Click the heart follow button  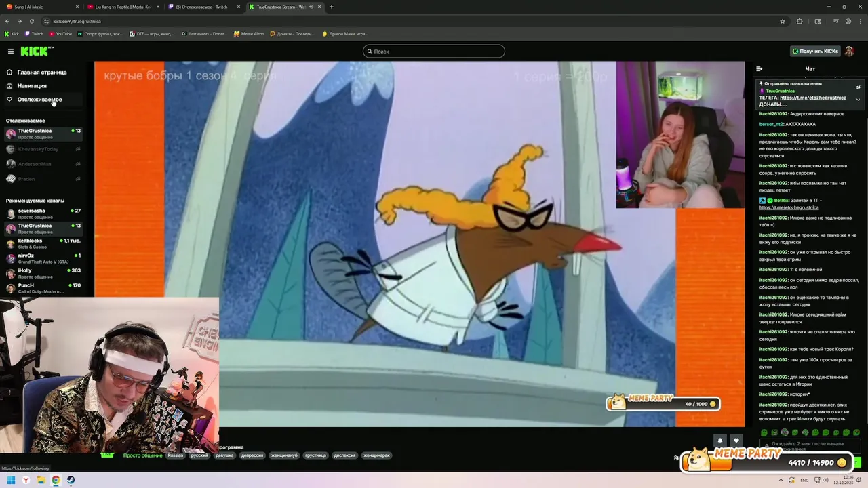[736, 441]
